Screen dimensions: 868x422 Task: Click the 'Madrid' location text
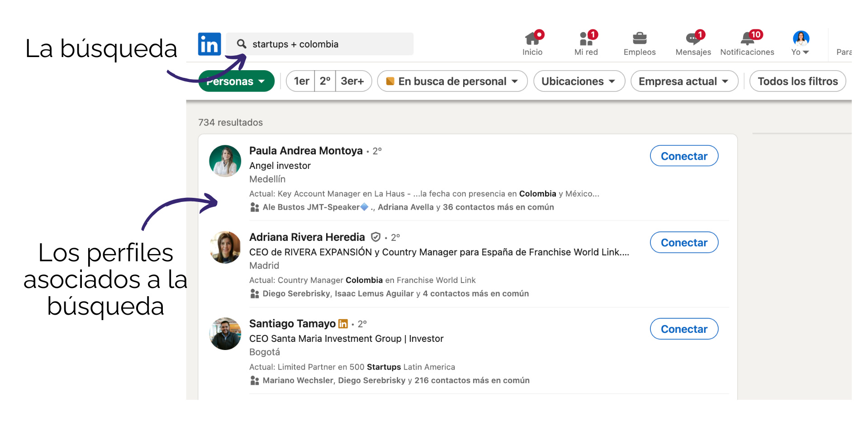tap(264, 266)
